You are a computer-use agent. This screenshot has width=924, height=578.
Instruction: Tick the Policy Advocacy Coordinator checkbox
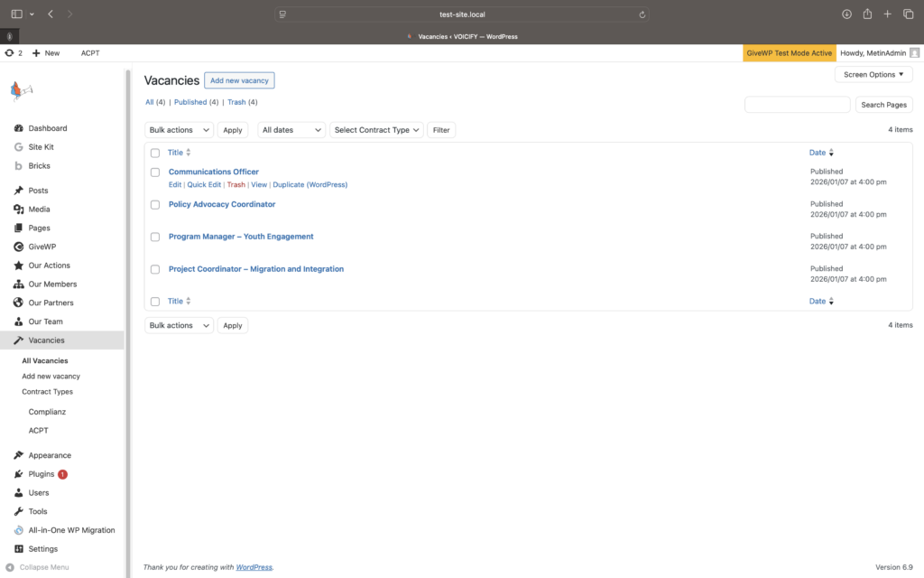(x=155, y=205)
